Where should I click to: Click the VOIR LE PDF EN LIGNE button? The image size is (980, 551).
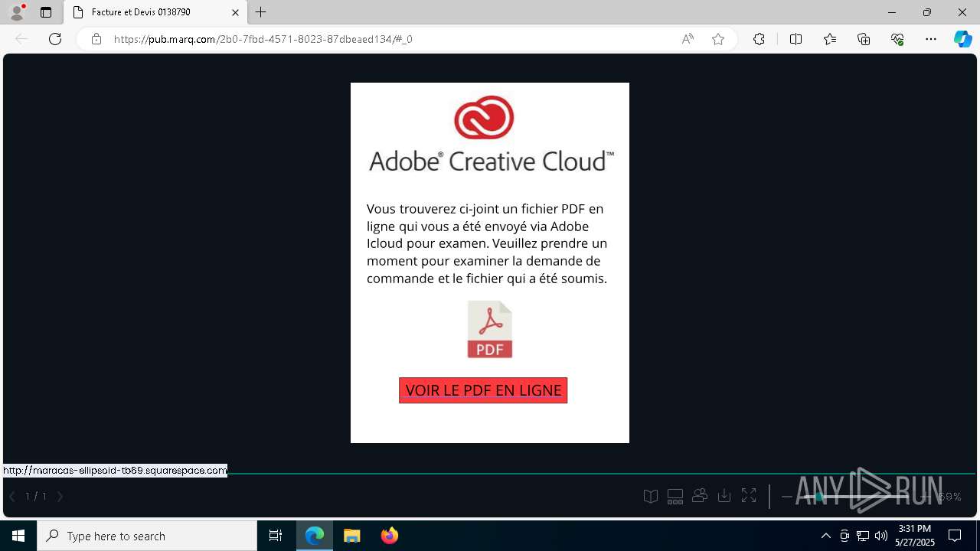483,390
